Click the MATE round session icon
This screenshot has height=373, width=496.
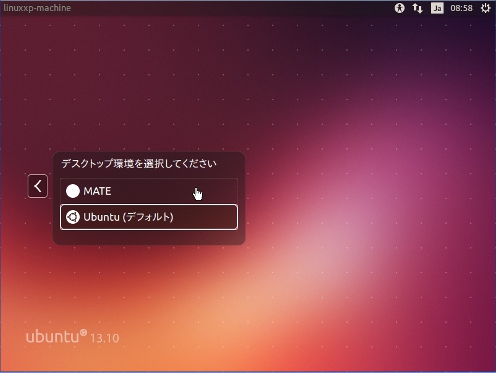coord(73,191)
